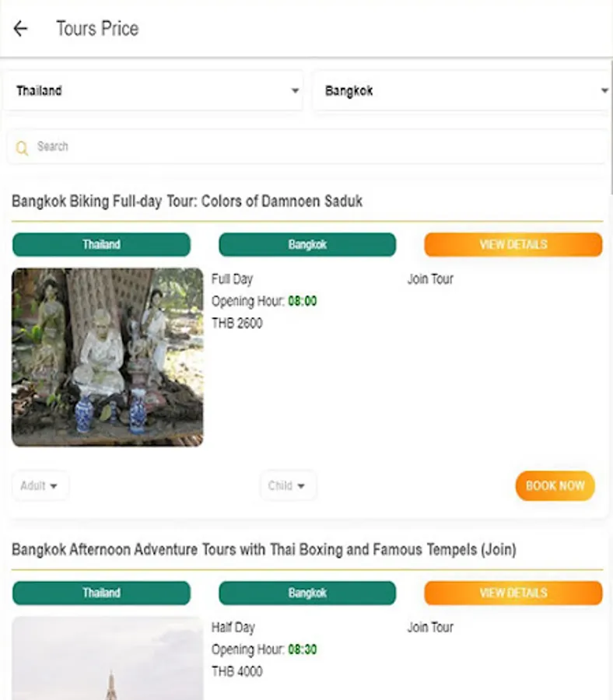
Task: Click Bangkok tag on Afternoon Adventure tour
Action: (x=307, y=593)
